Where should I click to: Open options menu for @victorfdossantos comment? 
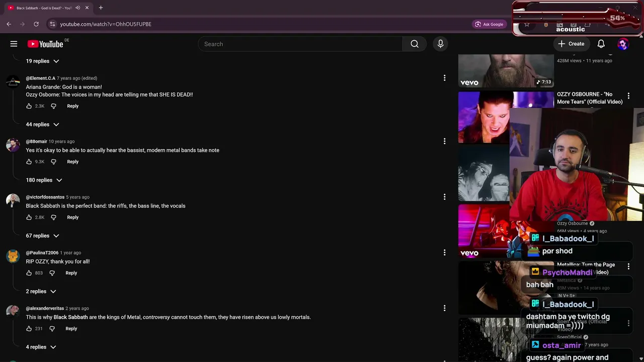coord(444,197)
